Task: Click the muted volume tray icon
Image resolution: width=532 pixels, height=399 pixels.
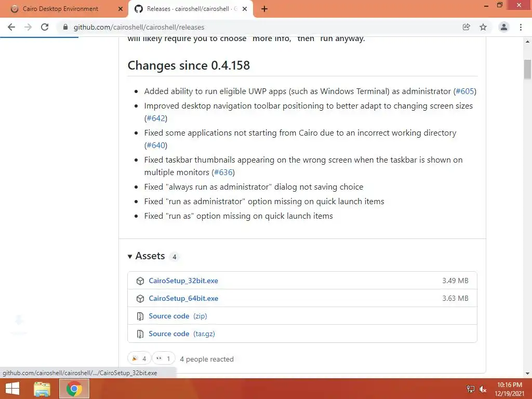Action: 483,389
